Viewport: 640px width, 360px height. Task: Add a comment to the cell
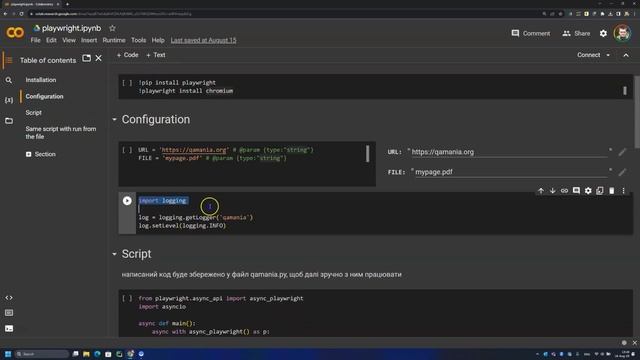pos(576,191)
